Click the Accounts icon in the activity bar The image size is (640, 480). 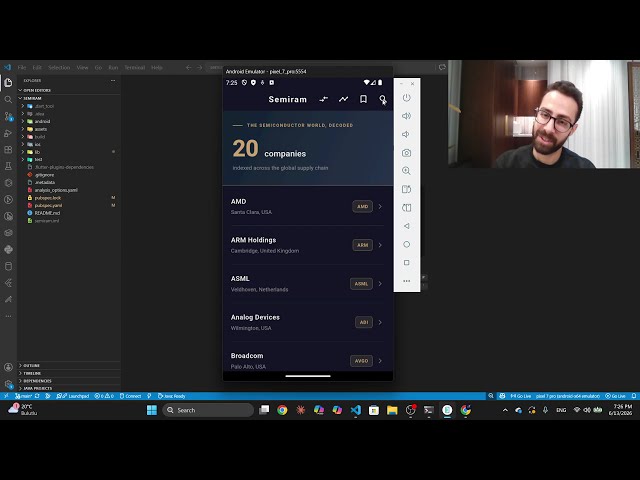pos(8,367)
